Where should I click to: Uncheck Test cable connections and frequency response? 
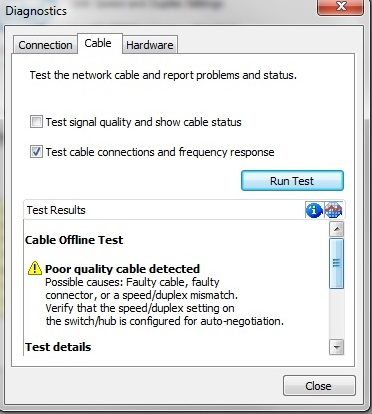(36, 152)
